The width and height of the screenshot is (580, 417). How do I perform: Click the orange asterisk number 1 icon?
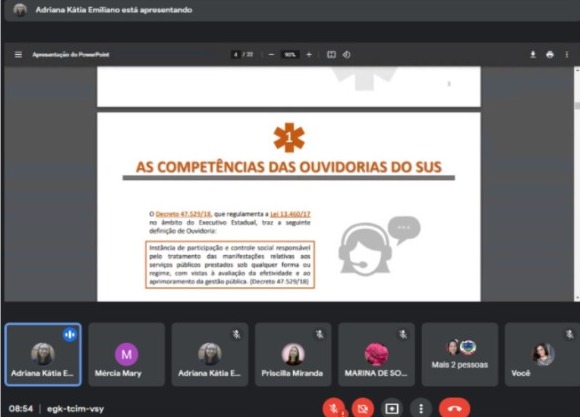pyautogui.click(x=289, y=138)
